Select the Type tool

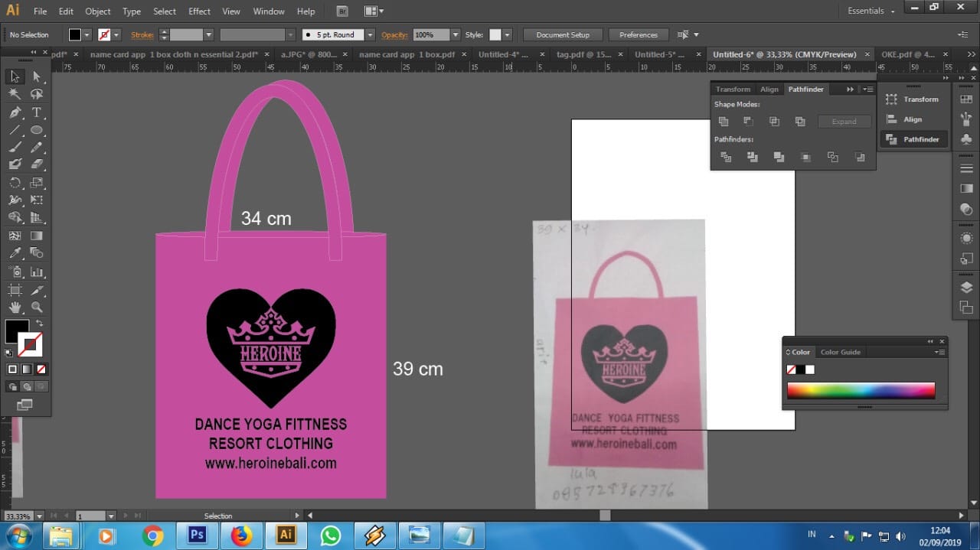(x=36, y=112)
